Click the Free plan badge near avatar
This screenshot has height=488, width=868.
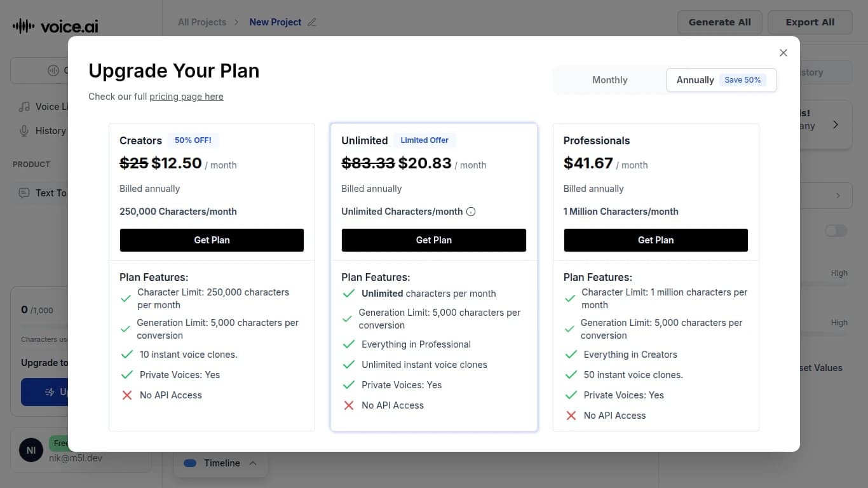58,443
